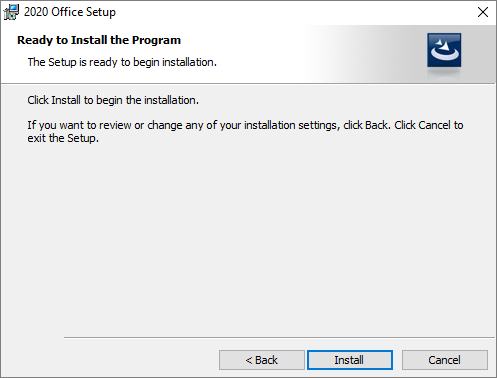Go back to the previous setup step
497x378 pixels.
click(x=262, y=360)
